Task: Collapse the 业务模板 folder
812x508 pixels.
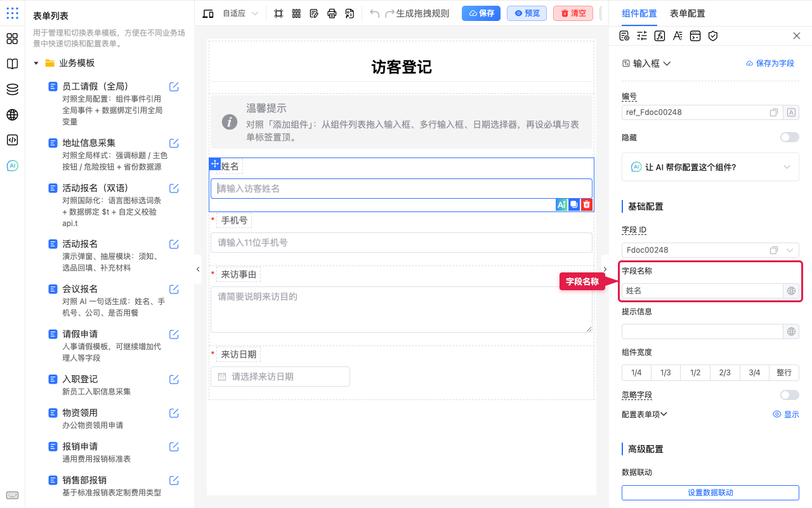Action: pos(36,63)
